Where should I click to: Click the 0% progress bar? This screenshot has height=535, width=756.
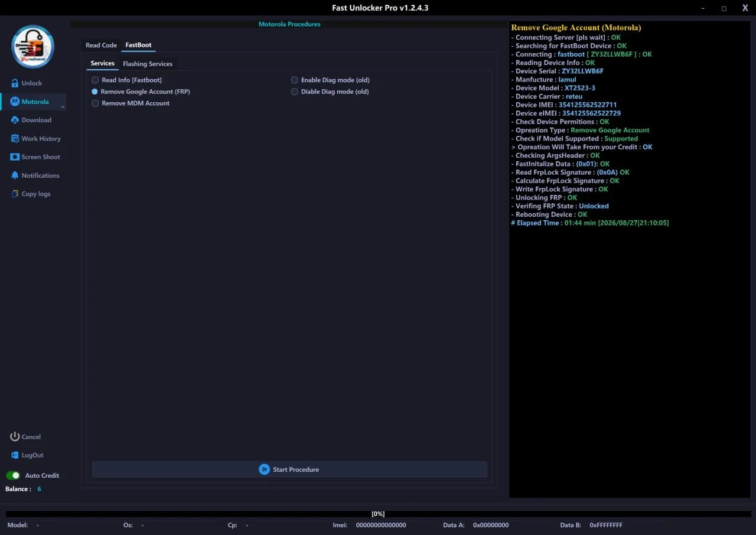[378, 514]
